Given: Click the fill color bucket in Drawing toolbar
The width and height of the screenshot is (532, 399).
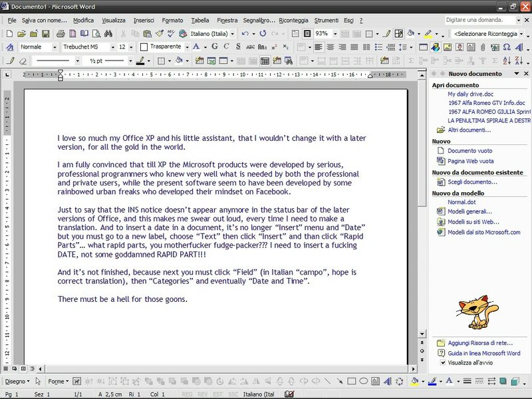Looking at the screenshot, I should tap(414, 381).
